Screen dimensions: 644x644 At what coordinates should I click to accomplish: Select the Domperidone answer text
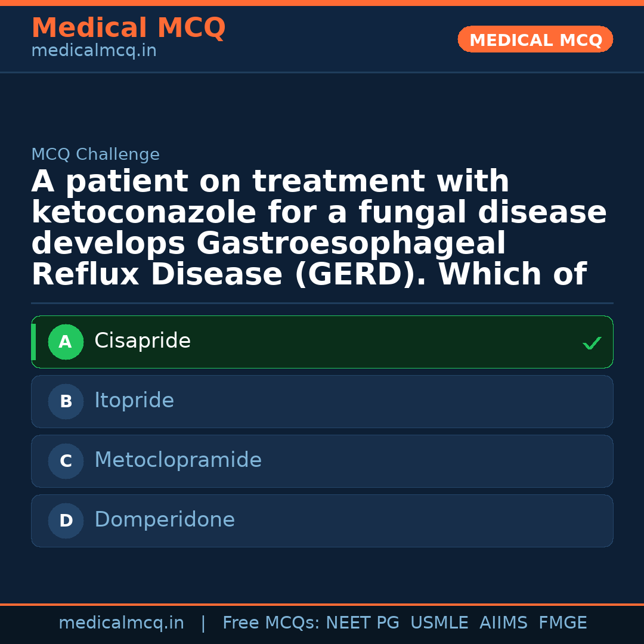[165, 520]
